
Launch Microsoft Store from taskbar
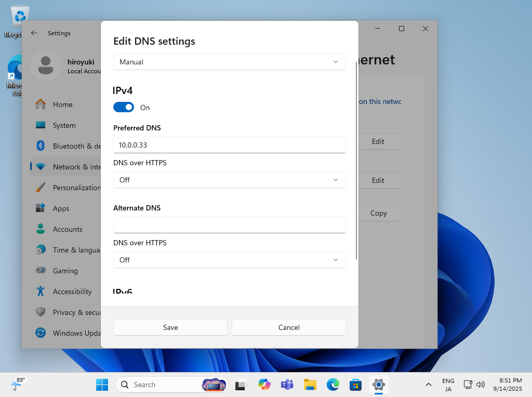tap(356, 385)
